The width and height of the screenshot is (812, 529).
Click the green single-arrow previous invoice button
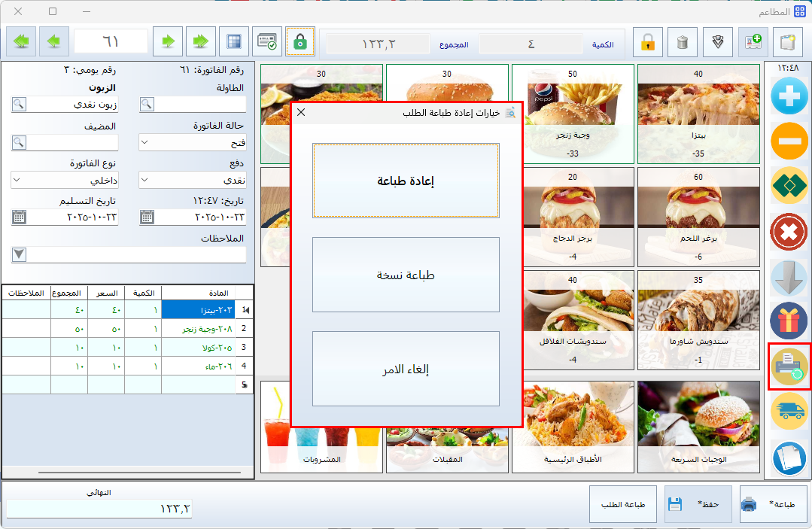(x=169, y=41)
